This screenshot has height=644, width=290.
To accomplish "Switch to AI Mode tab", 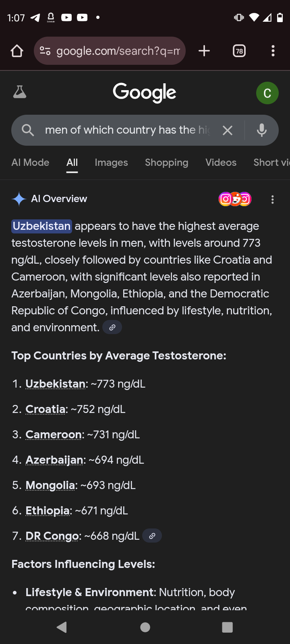I will (30, 163).
